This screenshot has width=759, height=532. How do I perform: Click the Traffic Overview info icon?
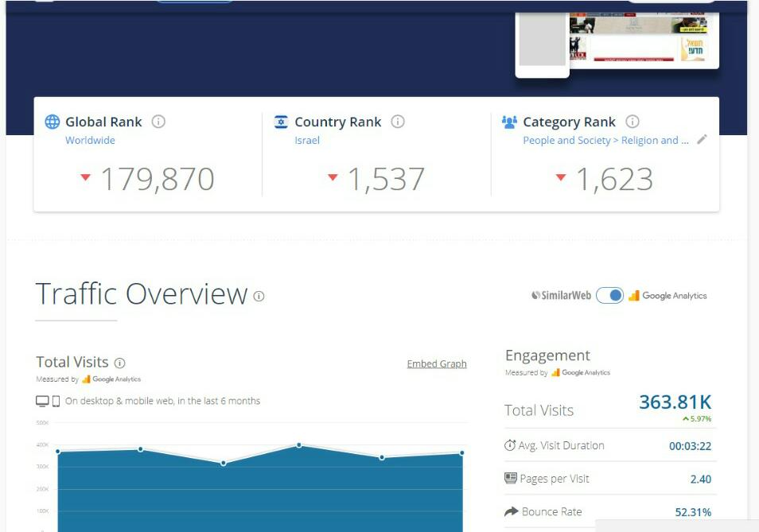[259, 297]
